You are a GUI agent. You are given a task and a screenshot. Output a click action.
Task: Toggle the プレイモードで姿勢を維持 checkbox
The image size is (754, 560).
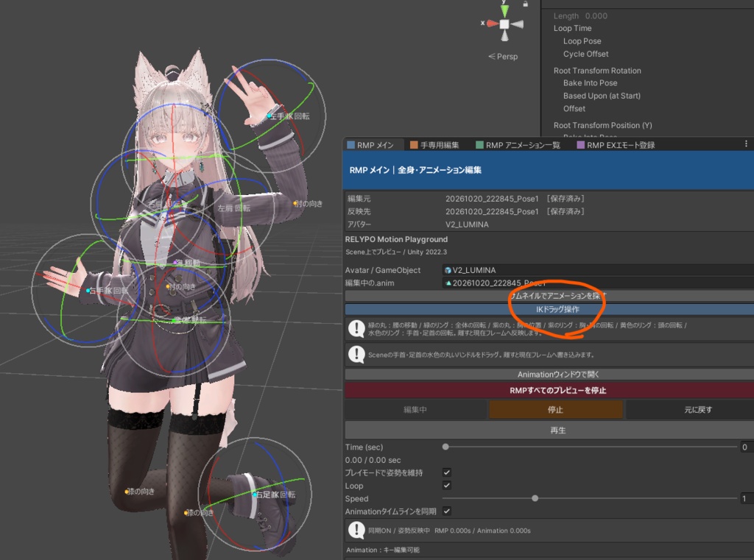click(447, 472)
